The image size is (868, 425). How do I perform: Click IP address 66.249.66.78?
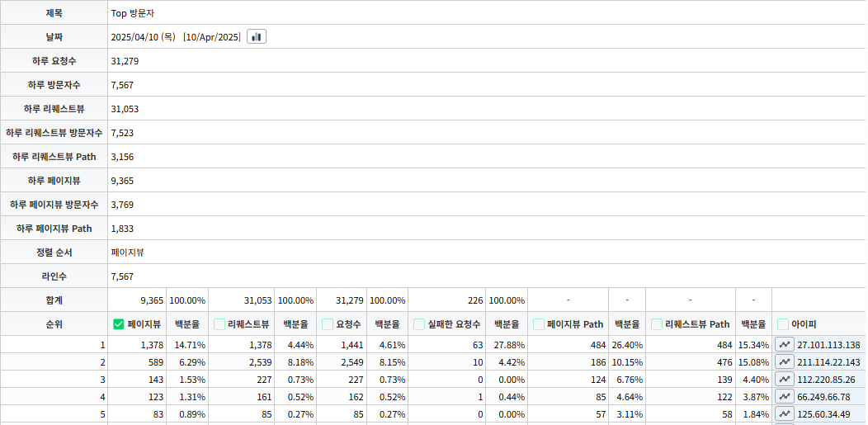coord(823,397)
